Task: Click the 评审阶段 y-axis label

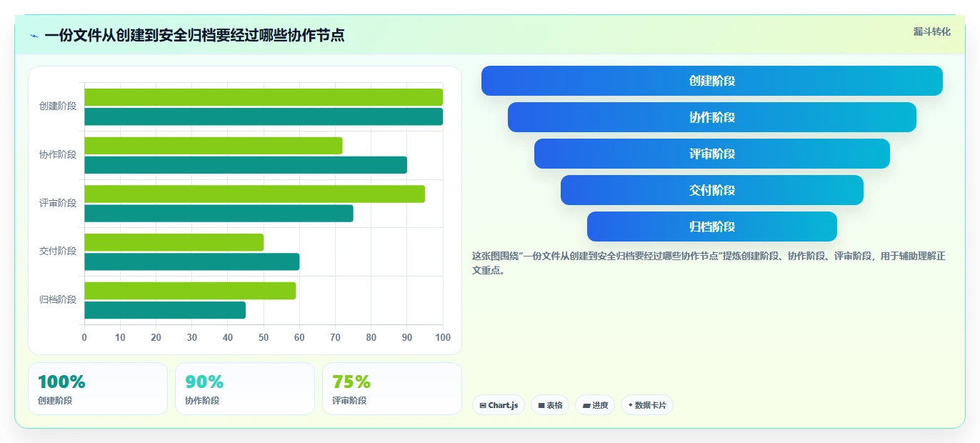Action: [x=58, y=203]
